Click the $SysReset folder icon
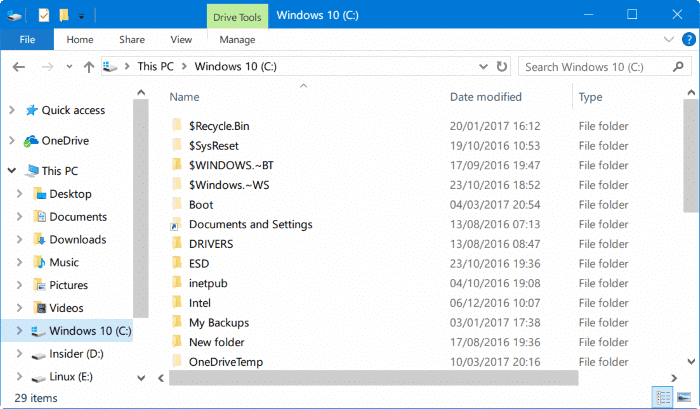Screen dimensions: 700x409 click(x=177, y=145)
